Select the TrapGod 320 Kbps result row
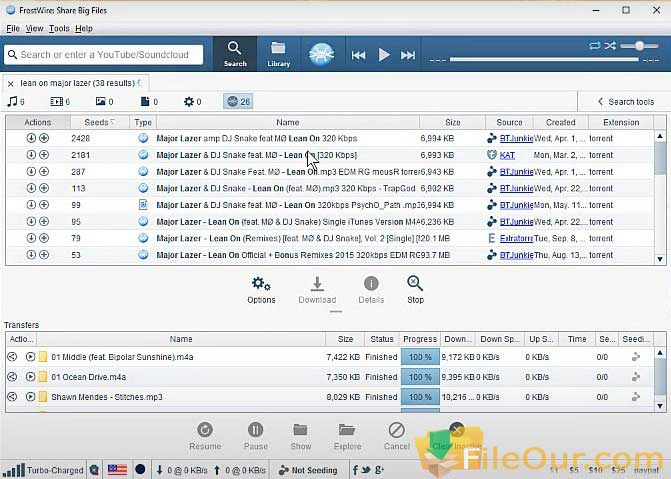 (330, 188)
